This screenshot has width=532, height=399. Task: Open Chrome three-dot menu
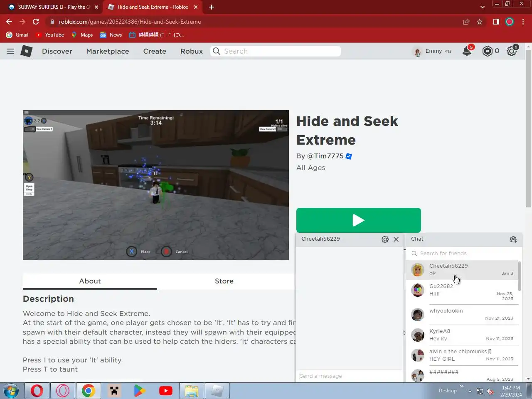pyautogui.click(x=523, y=22)
